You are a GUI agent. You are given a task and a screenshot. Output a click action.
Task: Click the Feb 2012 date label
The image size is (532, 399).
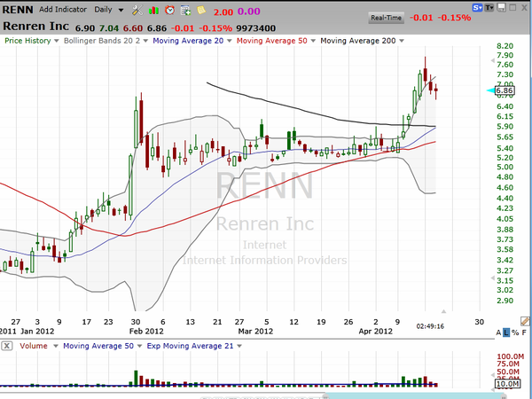(x=146, y=331)
